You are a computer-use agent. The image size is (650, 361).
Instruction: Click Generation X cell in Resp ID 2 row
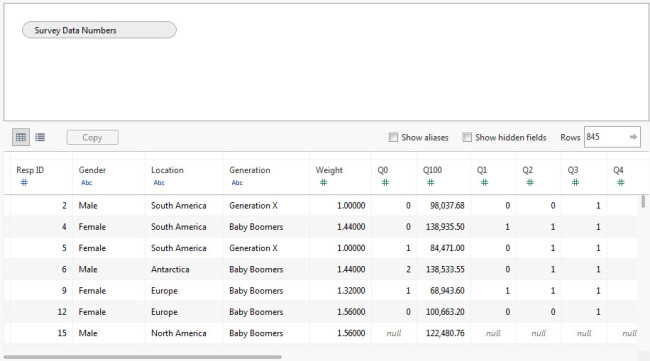click(x=266, y=206)
